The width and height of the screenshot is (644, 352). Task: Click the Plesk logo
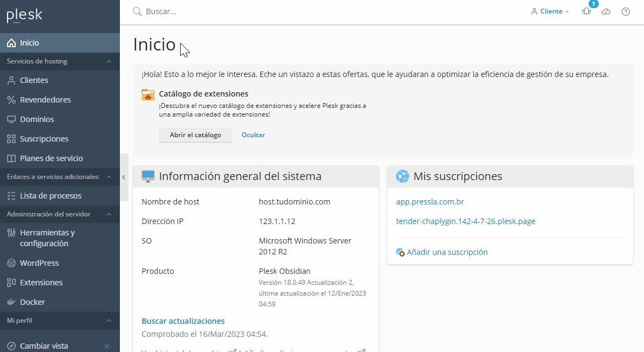click(x=24, y=15)
